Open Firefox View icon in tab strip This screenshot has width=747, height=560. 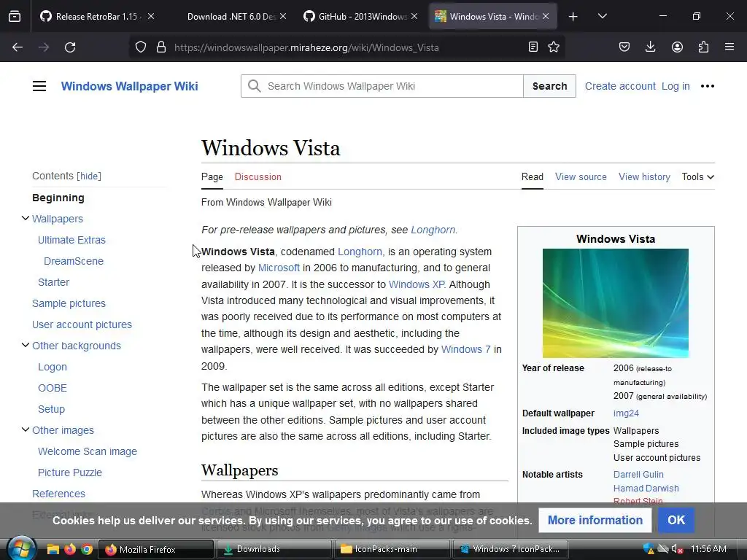pos(15,16)
